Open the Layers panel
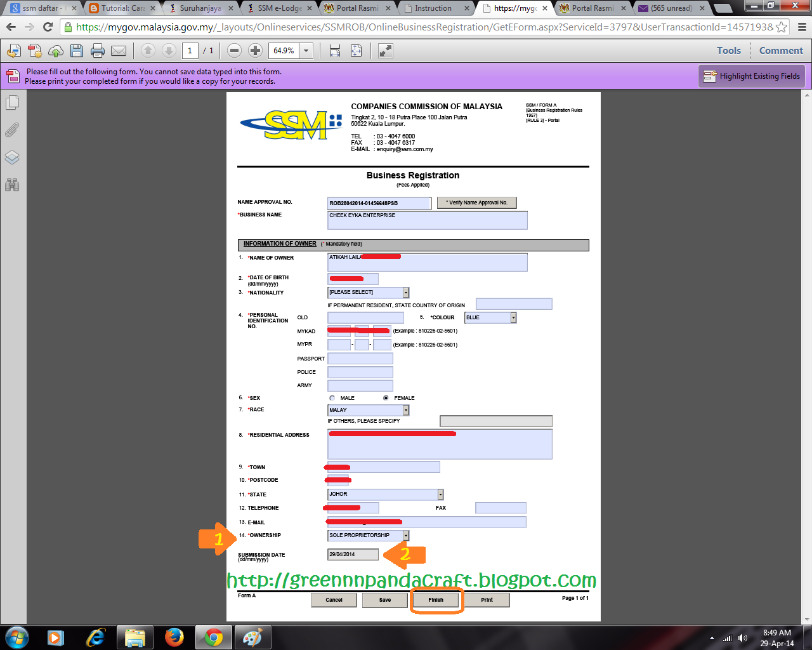This screenshot has height=650, width=812. click(11, 157)
